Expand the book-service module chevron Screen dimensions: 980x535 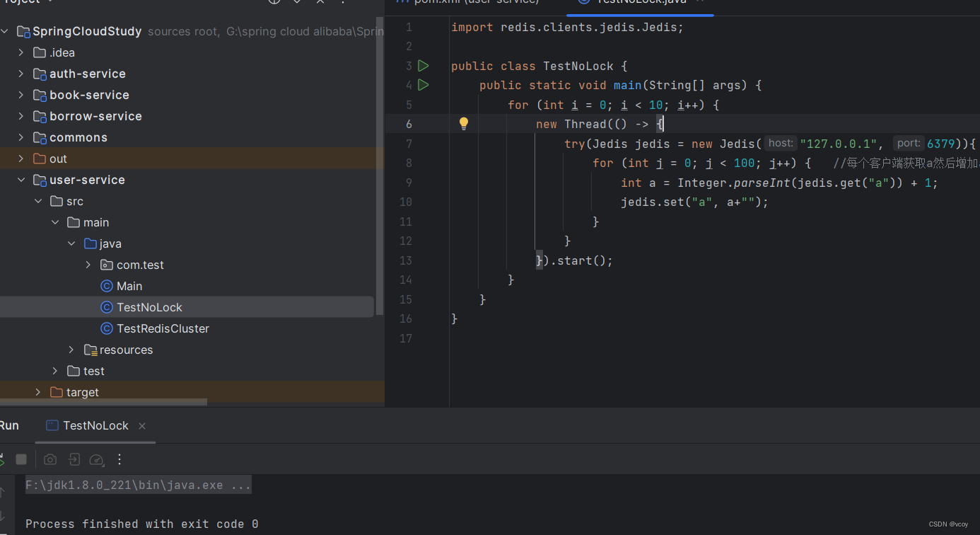[21, 95]
